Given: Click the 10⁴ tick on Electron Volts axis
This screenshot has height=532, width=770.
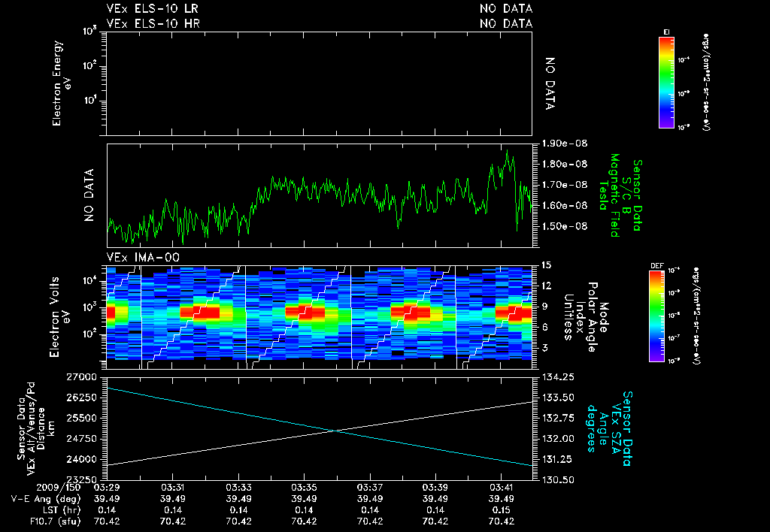Looking at the screenshot, I should [x=89, y=281].
